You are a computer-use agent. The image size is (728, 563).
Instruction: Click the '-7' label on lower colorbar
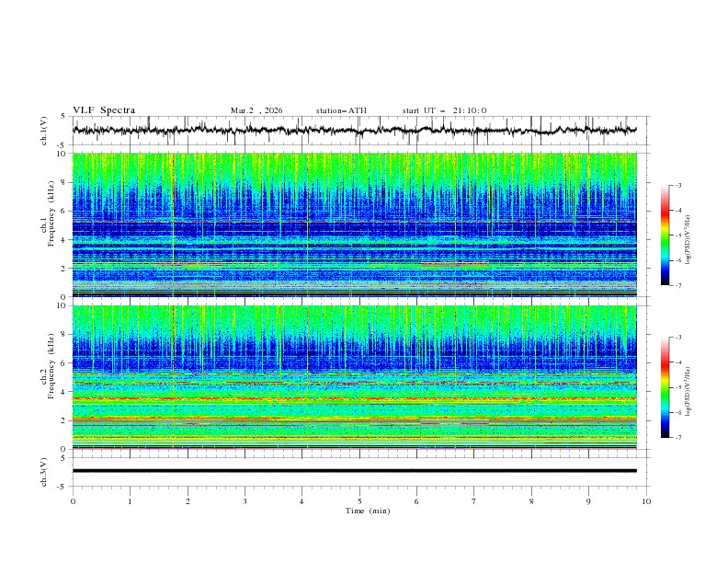(678, 438)
